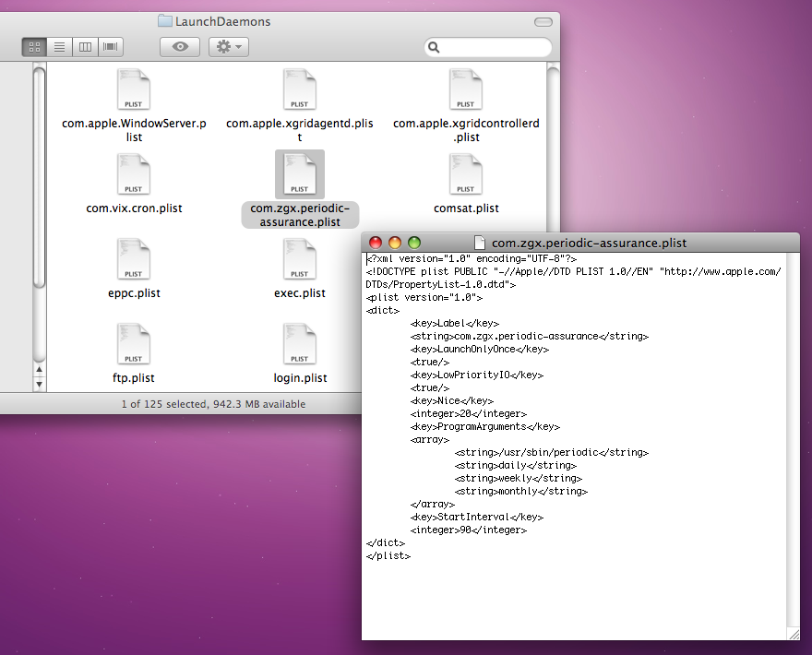Click the comsat.plist filename label
The image size is (812, 655).
click(466, 208)
